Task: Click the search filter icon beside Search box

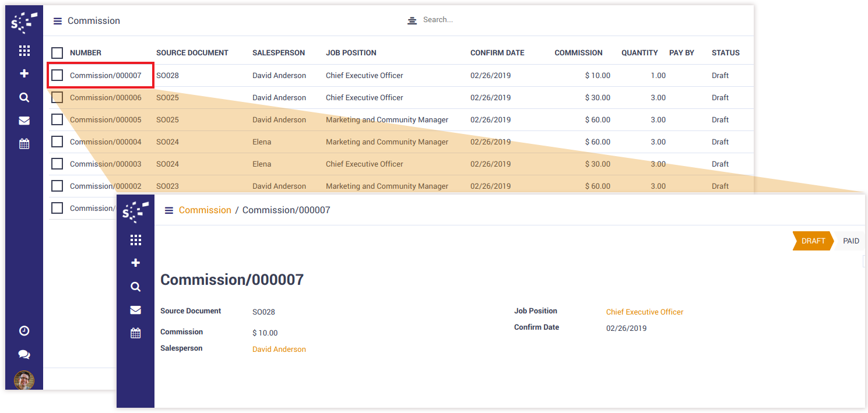Action: click(412, 20)
